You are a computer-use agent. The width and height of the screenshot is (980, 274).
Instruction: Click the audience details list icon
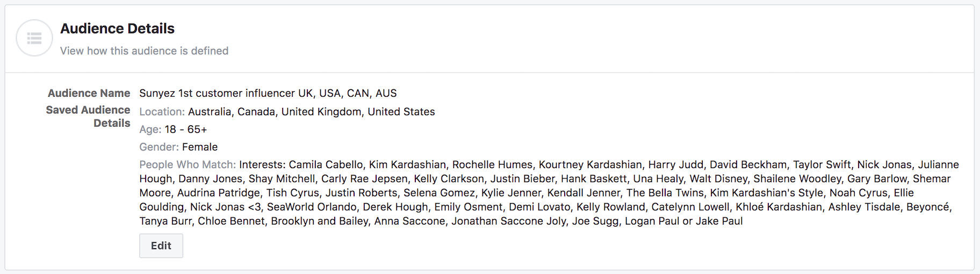click(34, 38)
